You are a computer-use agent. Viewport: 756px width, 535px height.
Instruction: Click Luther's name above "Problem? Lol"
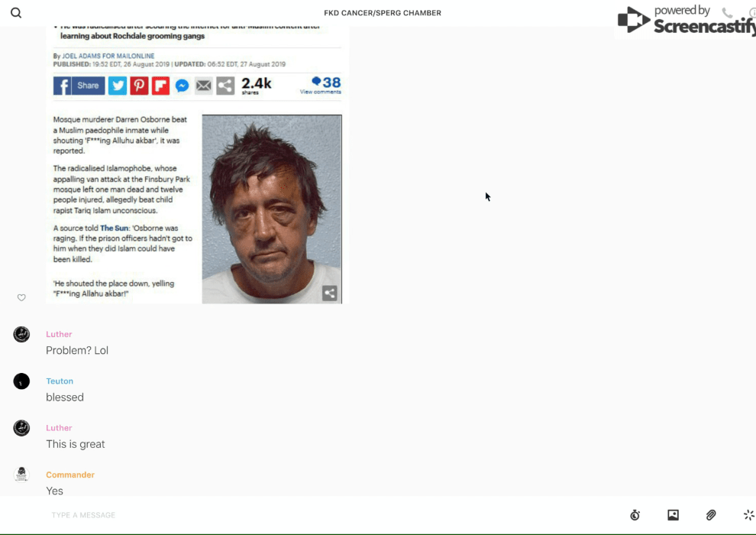(x=59, y=334)
